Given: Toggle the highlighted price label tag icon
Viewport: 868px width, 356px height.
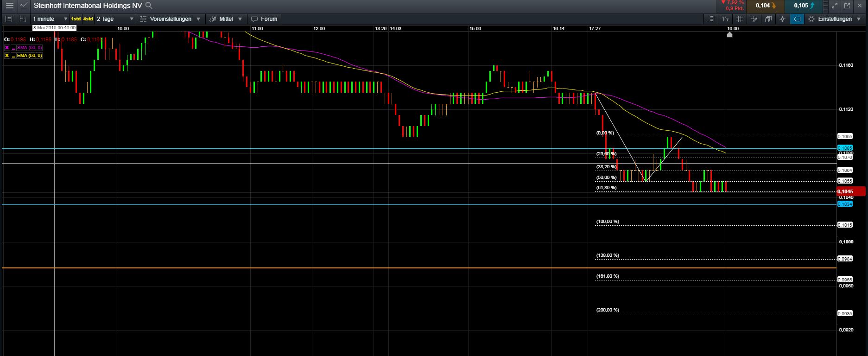Looking at the screenshot, I should coord(797,19).
